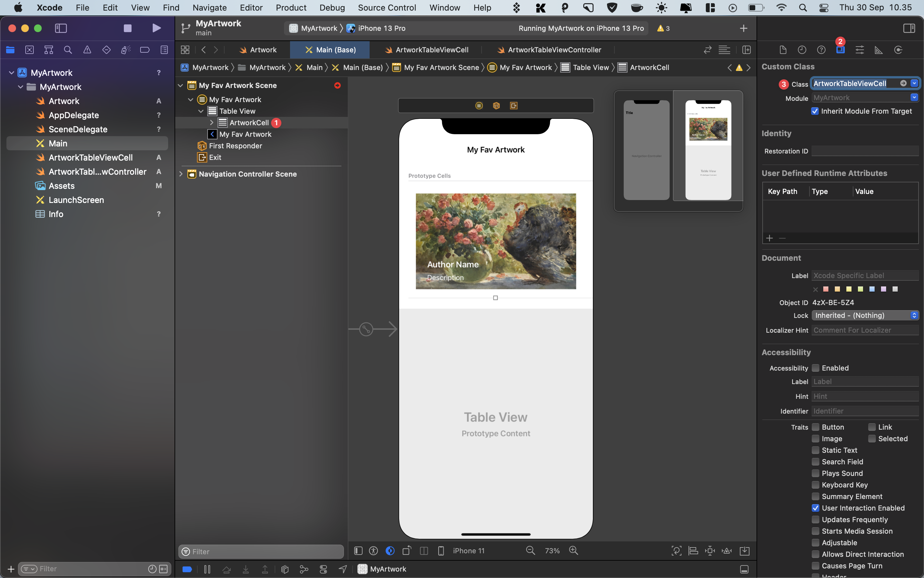The width and height of the screenshot is (924, 578).
Task: Add an editor pane on the right
Action: 747,50
